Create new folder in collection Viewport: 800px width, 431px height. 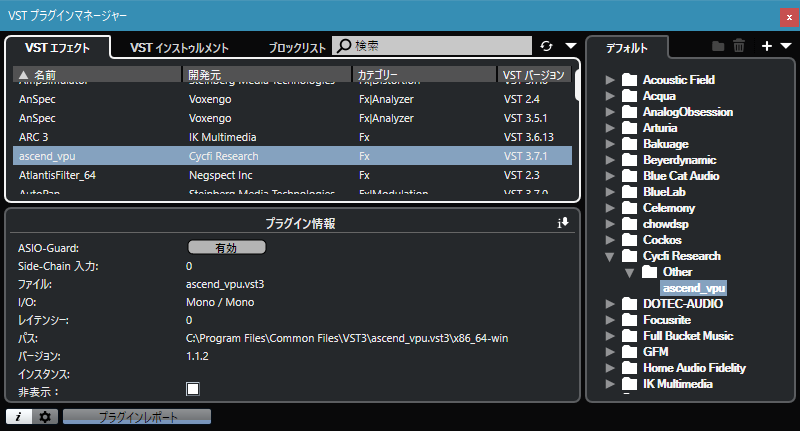coord(718,46)
